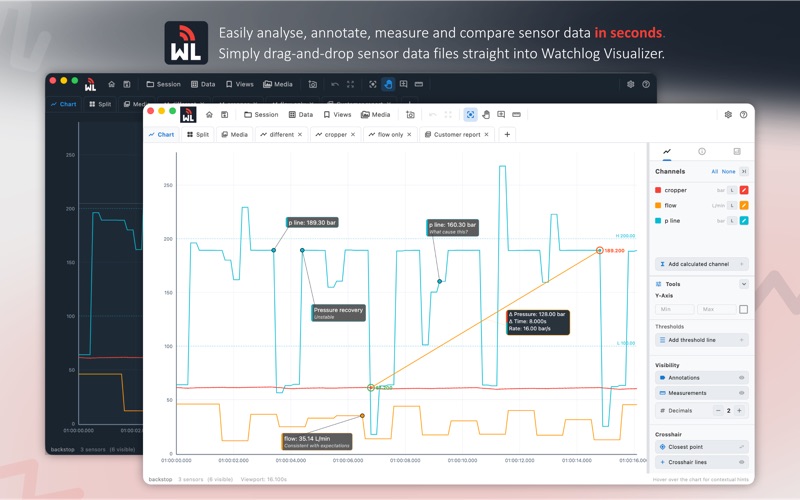Open the statistics tab icon in side panel
This screenshot has width=800, height=500.
pos(737,152)
